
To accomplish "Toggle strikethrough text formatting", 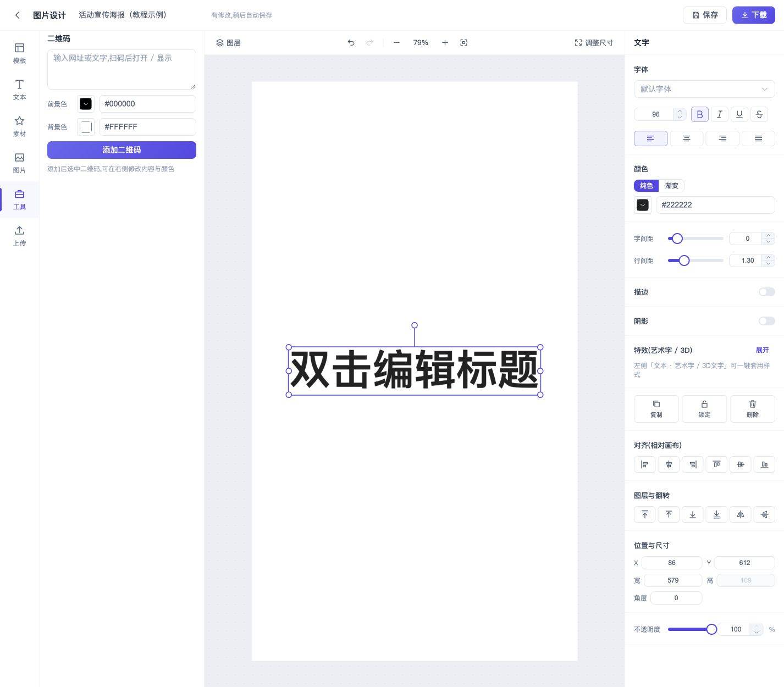I will pyautogui.click(x=759, y=114).
